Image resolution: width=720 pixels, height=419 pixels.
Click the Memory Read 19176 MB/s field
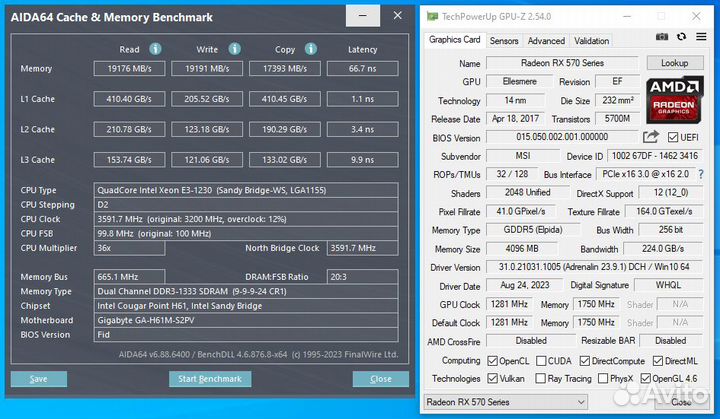click(x=129, y=68)
